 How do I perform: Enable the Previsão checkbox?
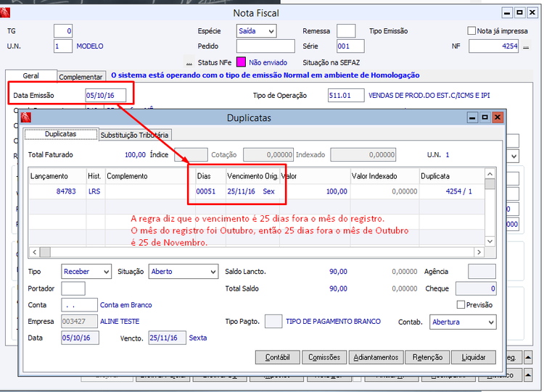click(461, 304)
